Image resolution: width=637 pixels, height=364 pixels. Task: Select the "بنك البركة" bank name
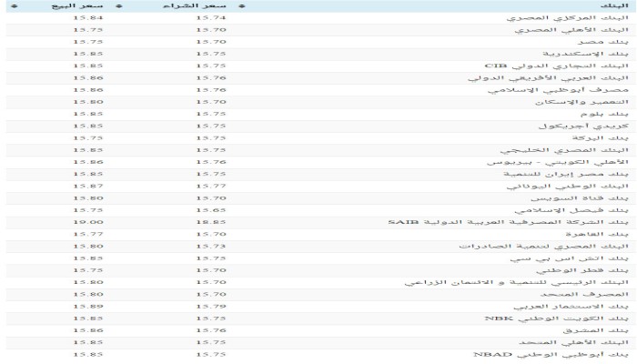point(601,138)
